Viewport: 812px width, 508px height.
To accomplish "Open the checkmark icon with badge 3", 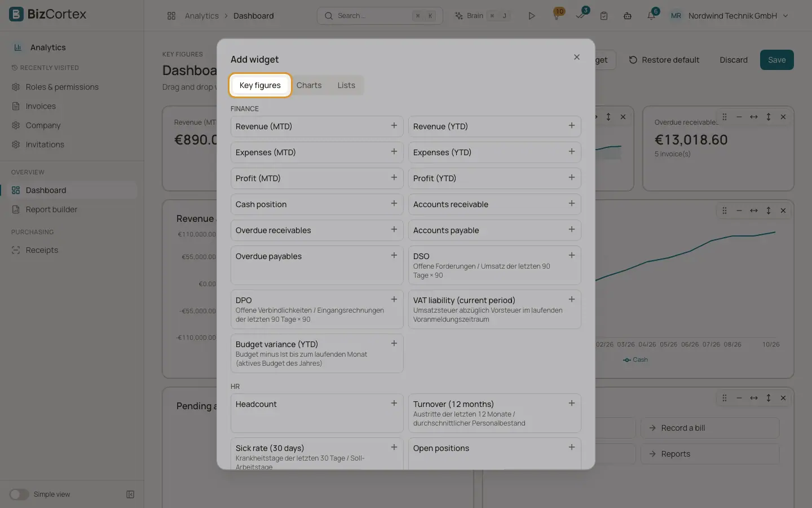I will tap(580, 16).
